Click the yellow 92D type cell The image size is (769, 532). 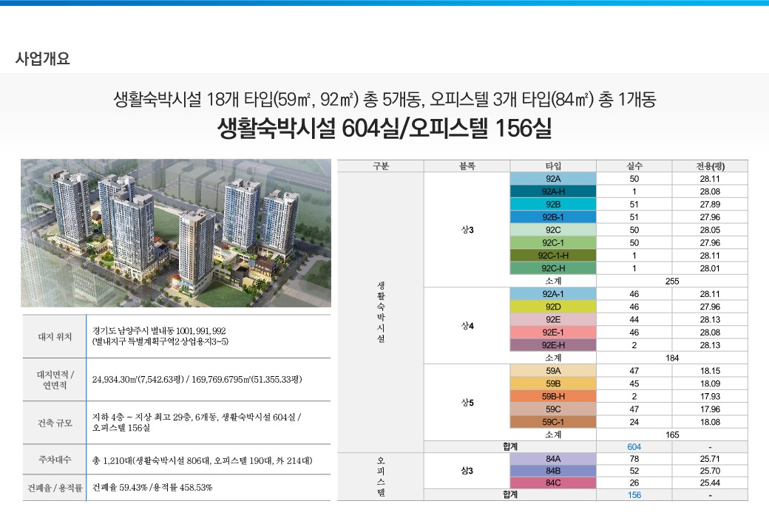[553, 307]
